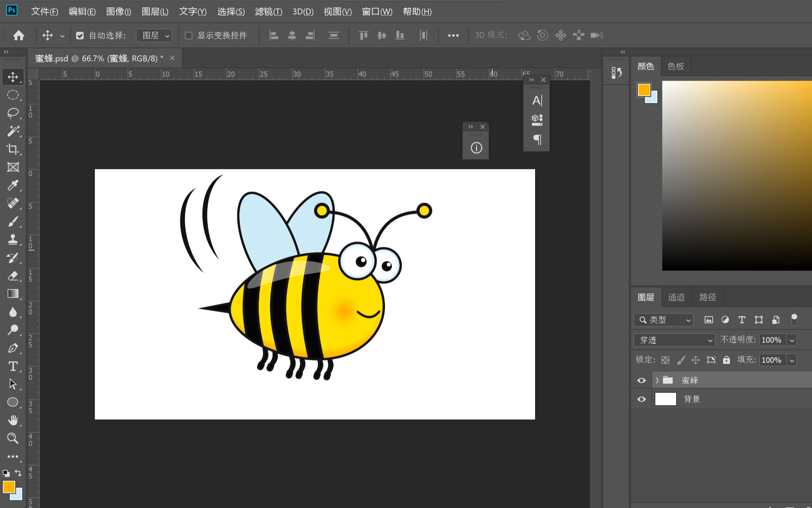The height and width of the screenshot is (508, 812).
Task: Enable Show Transform Controls checkbox
Action: click(189, 35)
